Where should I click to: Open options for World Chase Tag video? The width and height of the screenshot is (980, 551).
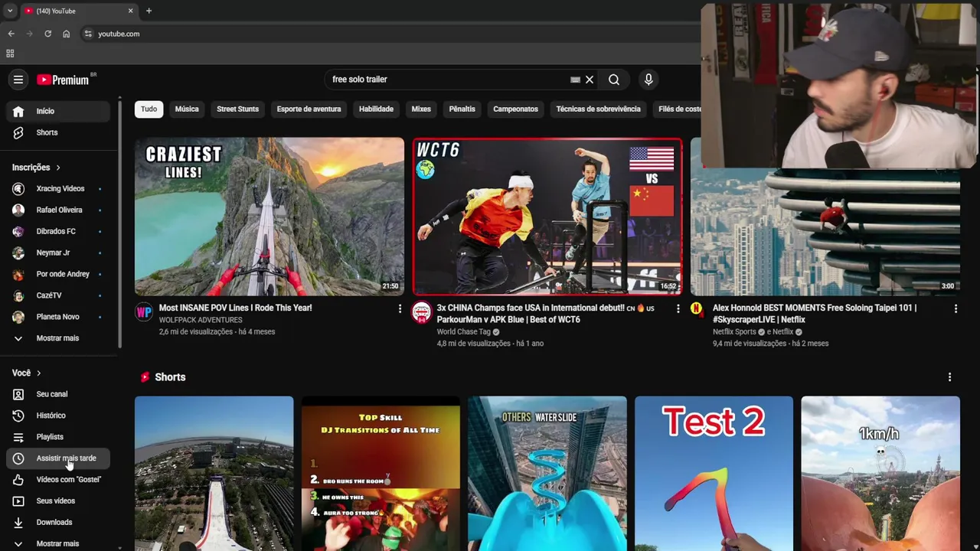coord(678,308)
